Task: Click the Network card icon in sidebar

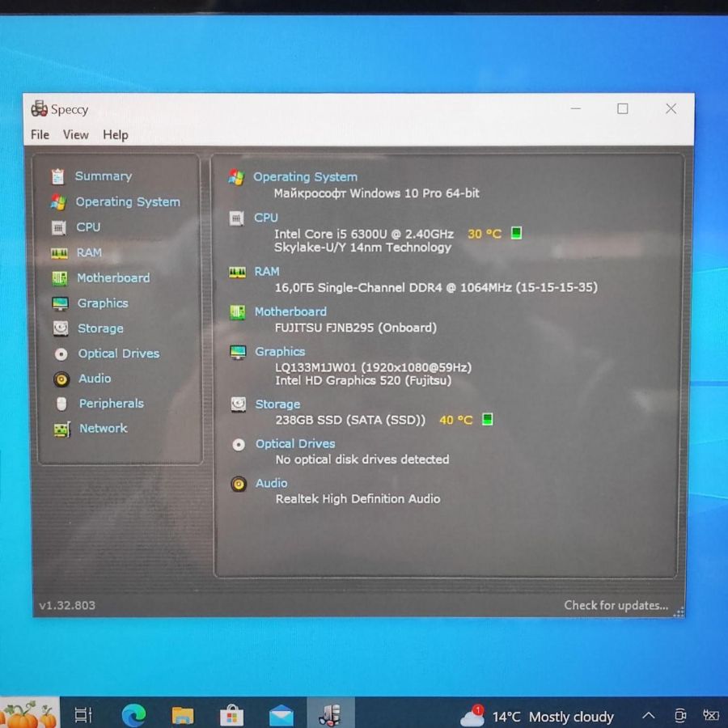Action: (x=62, y=430)
